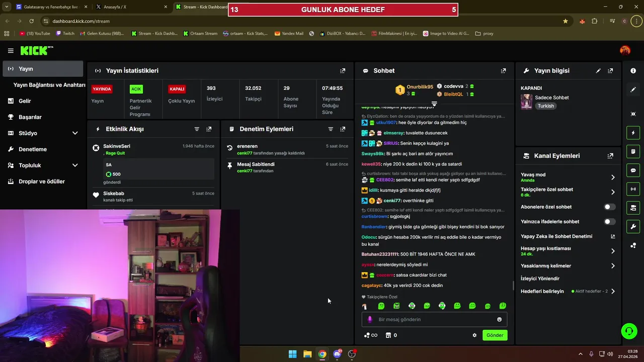Open the Kick hamburger menu

click(11, 51)
